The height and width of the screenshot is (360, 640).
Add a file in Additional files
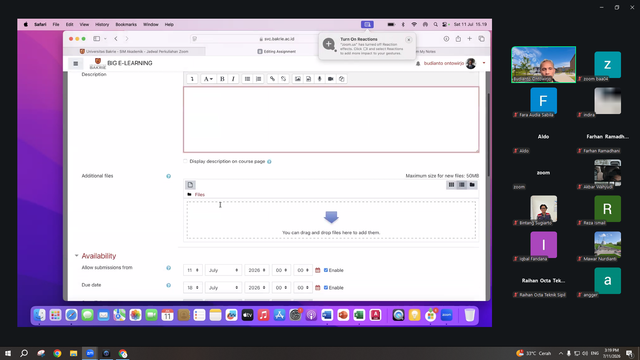pos(190,185)
